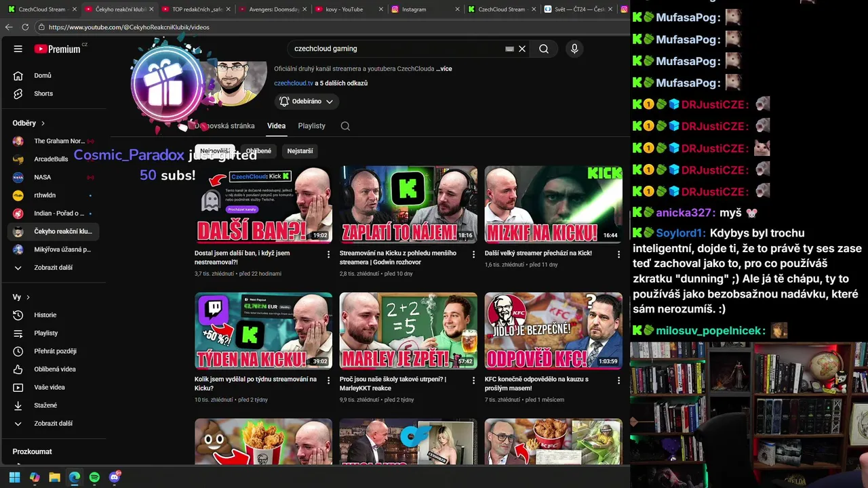Open czechcloud.tv channel link
The height and width of the screenshot is (488, 868).
294,83
